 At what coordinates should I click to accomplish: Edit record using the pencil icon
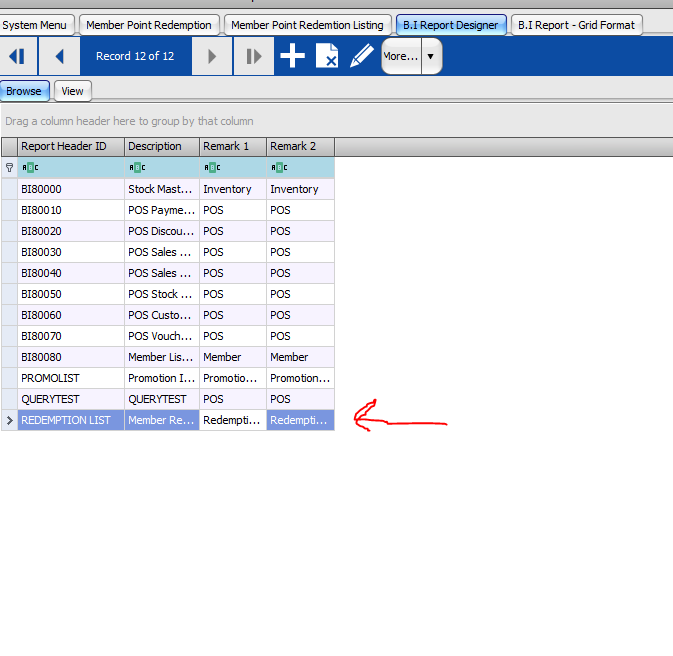(361, 57)
